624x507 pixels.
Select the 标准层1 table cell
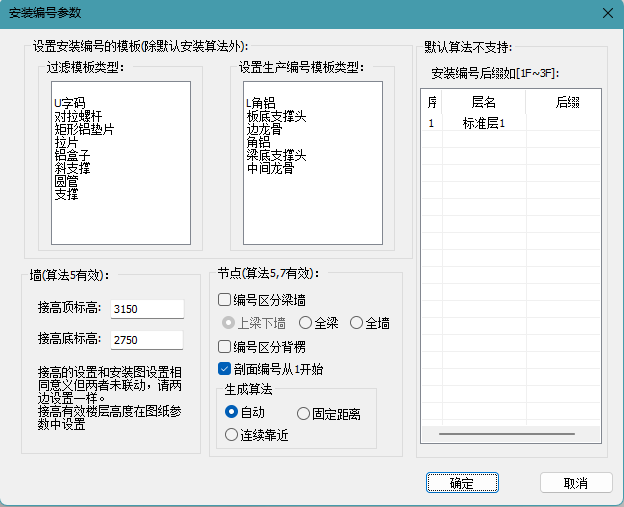(484, 123)
